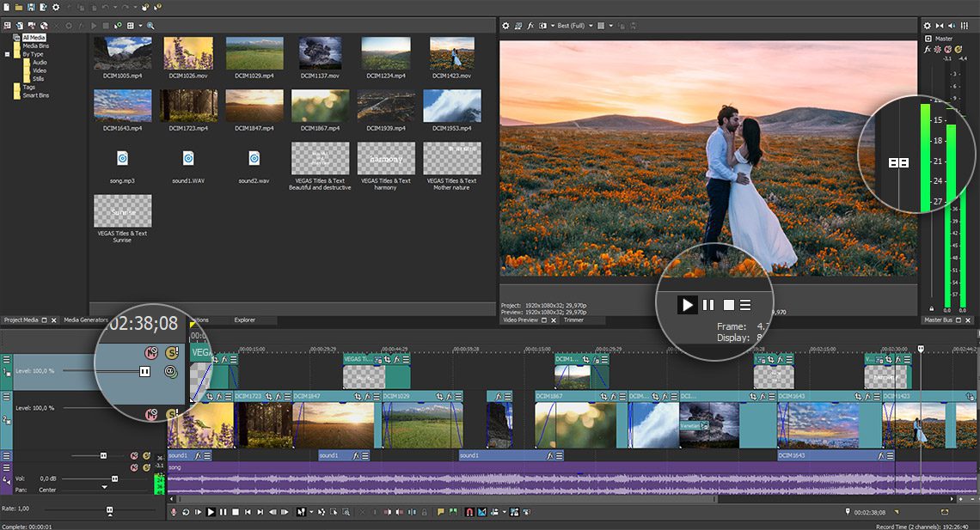
Task: Open the Best (Full) preview quality dropdown
Action: coord(573,26)
